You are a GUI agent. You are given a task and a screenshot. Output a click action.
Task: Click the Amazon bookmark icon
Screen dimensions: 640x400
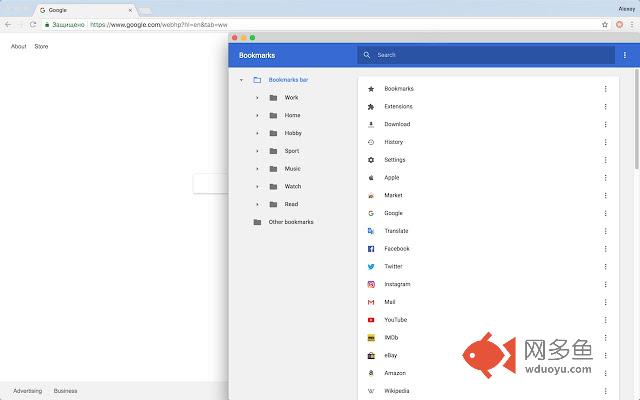(x=371, y=373)
